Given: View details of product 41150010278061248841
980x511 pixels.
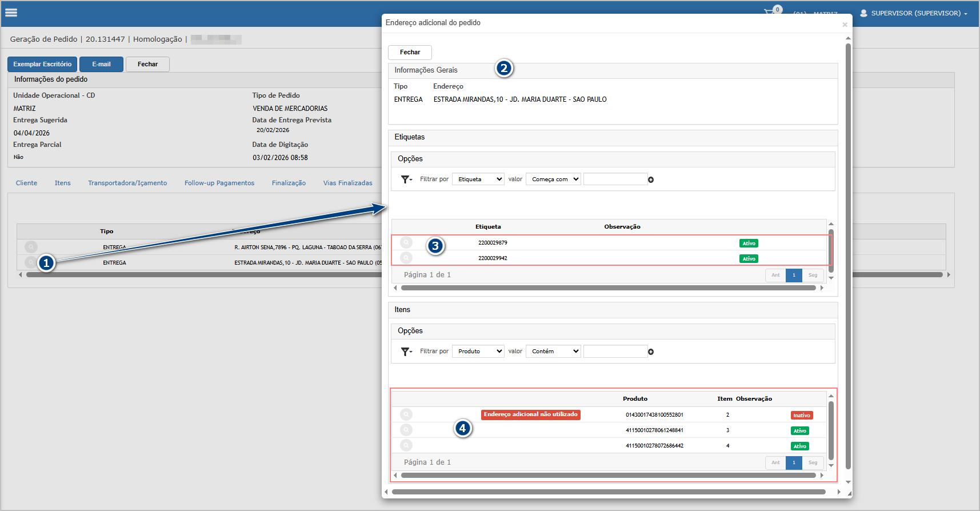Looking at the screenshot, I should [x=406, y=430].
